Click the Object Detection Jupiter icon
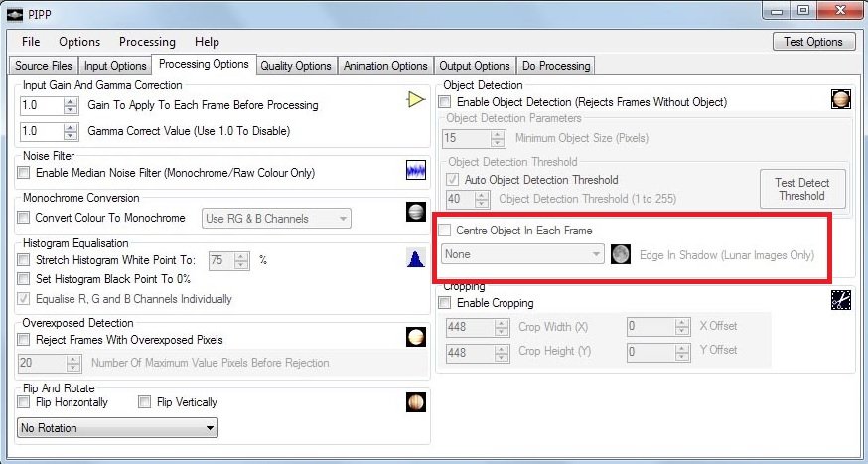 click(841, 99)
